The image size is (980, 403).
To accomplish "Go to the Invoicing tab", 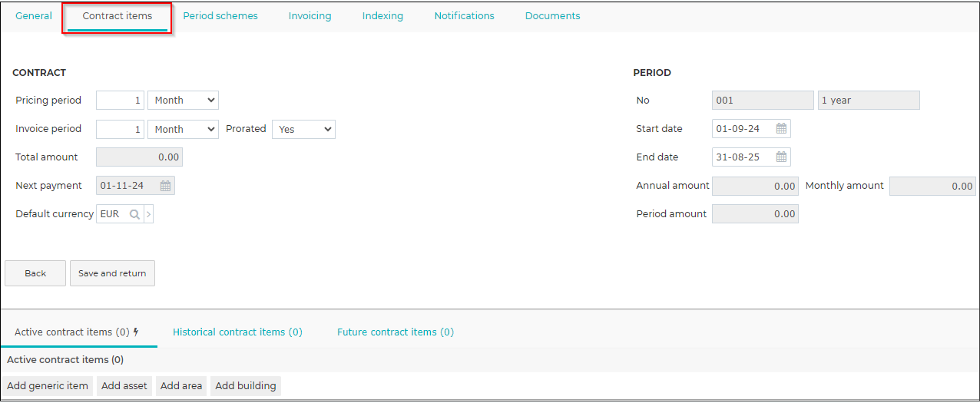I will pyautogui.click(x=310, y=16).
